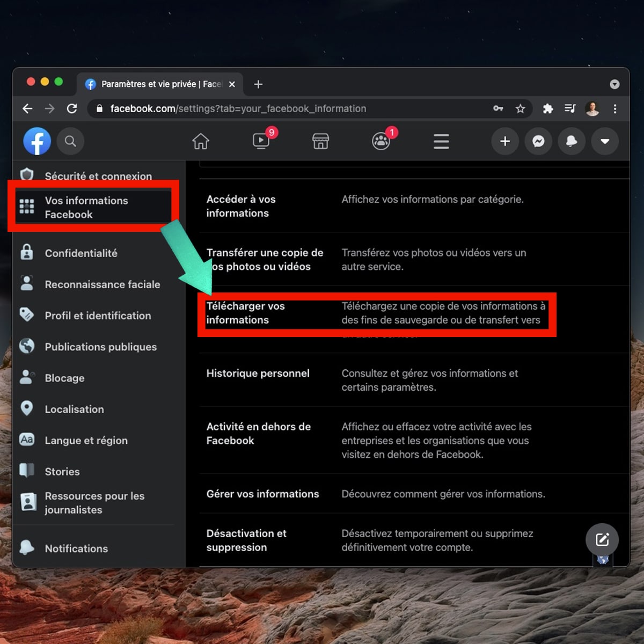Image resolution: width=644 pixels, height=644 pixels.
Task: Click the Profil et identification tag icon
Action: click(27, 314)
